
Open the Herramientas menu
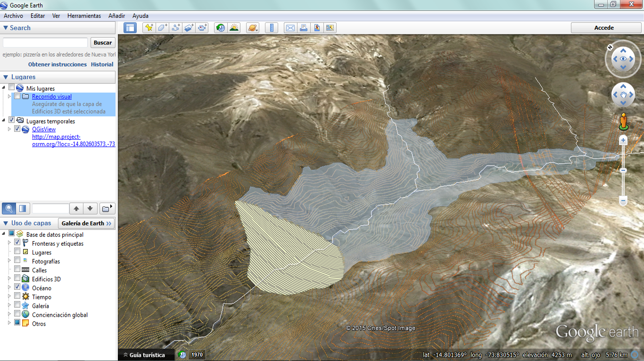(84, 16)
